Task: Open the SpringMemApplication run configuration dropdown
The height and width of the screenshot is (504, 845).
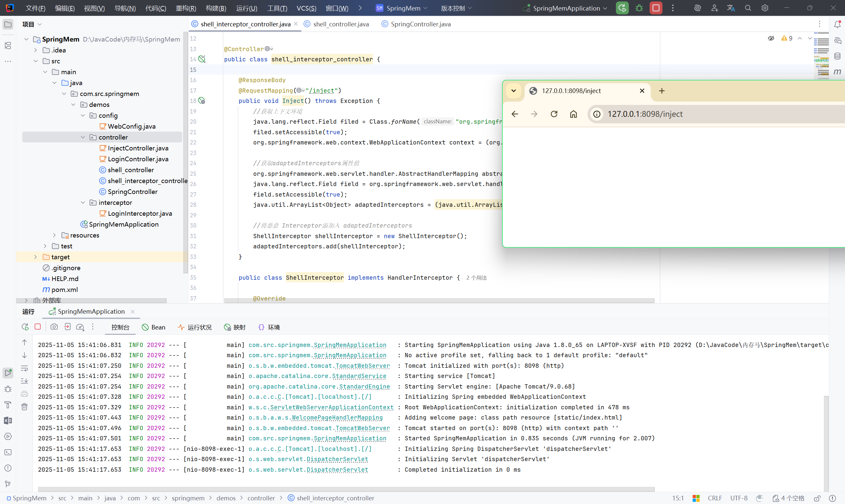Action: [x=566, y=8]
